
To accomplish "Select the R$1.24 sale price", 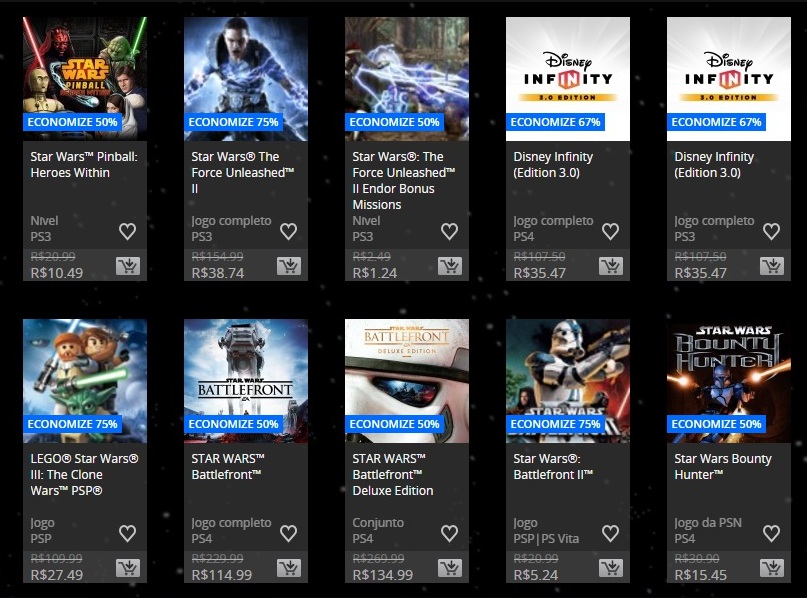I will coord(375,273).
